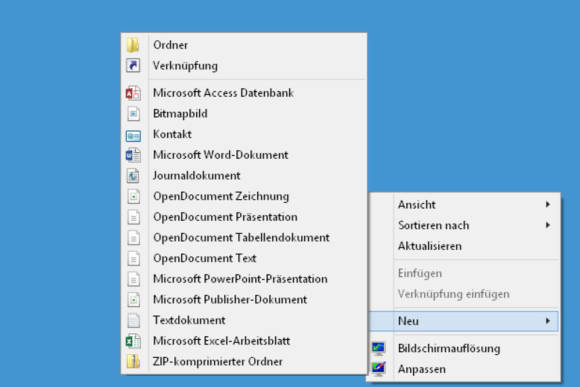Click the greyed Einfügen entry
The width and height of the screenshot is (580, 387).
pyautogui.click(x=463, y=273)
